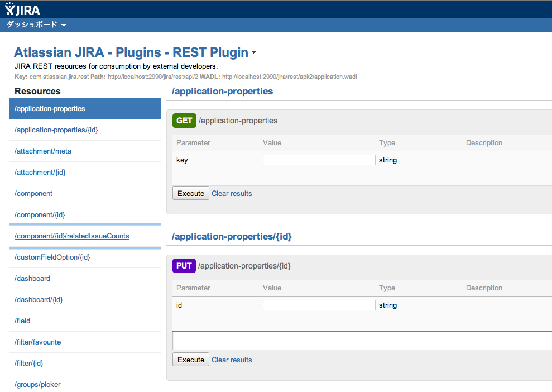
Task: Click the /application-properties section heading
Action: [x=222, y=91]
